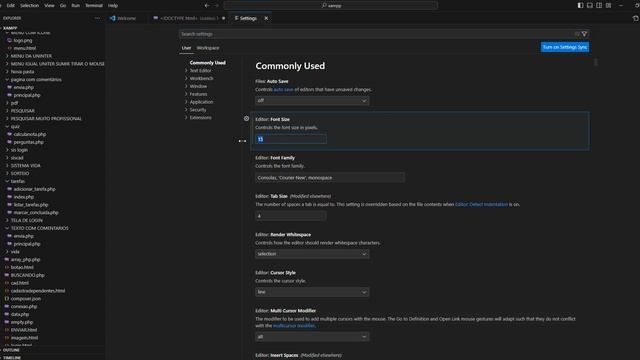Viewport: 640px width, 360px height.
Task: Go forward using the navigation arrow
Action: [x=216, y=6]
